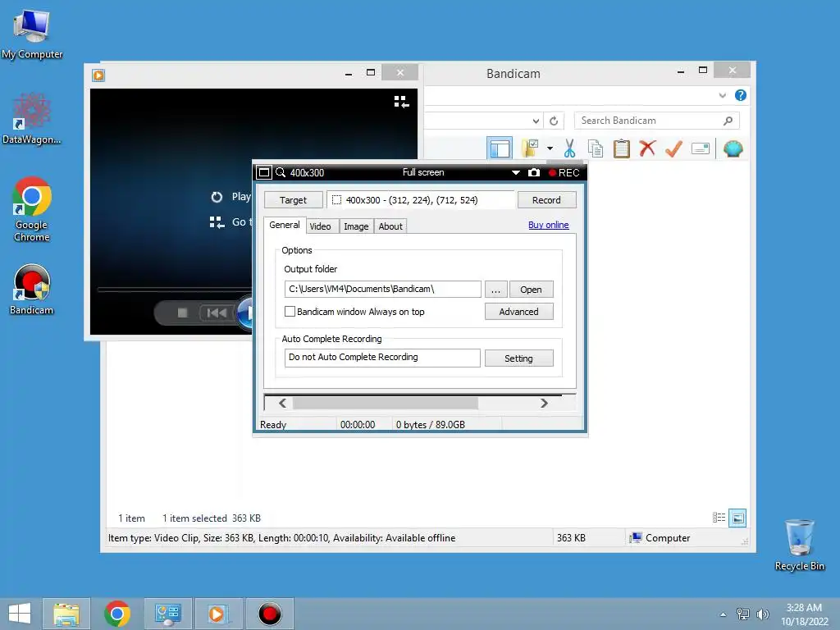Screen dimensions: 840x630
Task: Click the Rename icon in Explorer toolbar
Action: (701, 148)
